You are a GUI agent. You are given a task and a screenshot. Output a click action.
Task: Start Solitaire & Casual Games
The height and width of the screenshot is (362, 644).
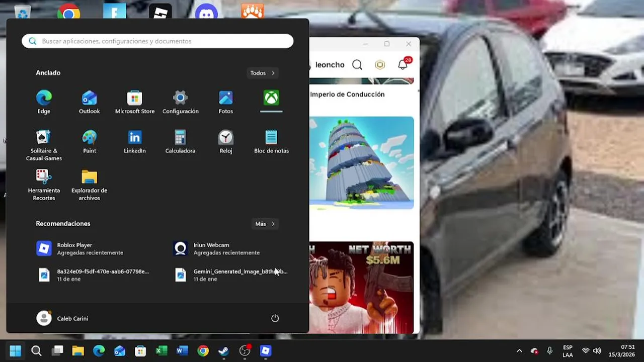(x=44, y=145)
